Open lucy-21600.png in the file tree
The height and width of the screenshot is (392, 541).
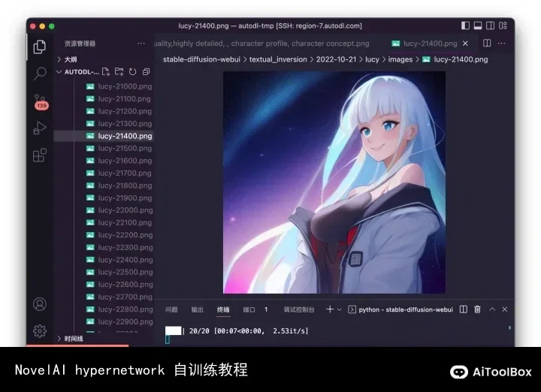pos(104,161)
